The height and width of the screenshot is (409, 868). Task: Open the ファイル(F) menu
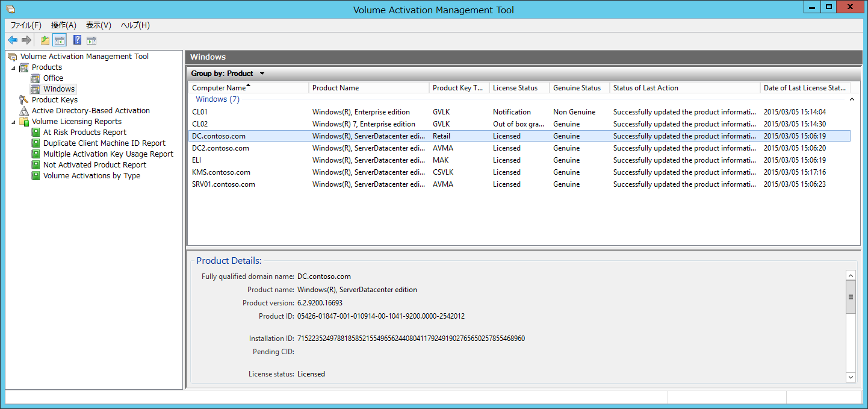pos(26,25)
